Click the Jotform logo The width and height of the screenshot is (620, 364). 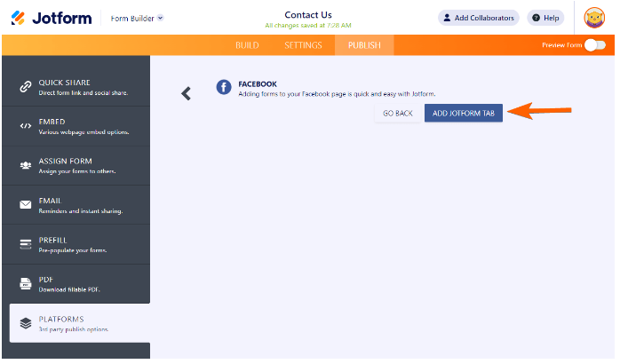pos(52,18)
